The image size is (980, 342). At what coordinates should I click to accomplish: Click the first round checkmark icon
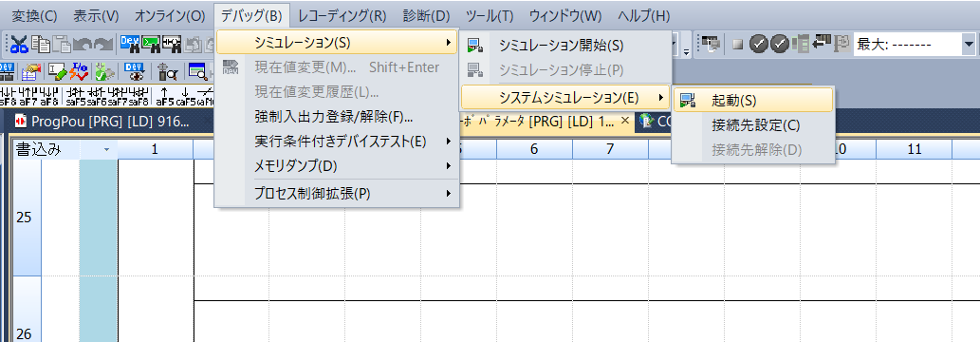pos(759,44)
